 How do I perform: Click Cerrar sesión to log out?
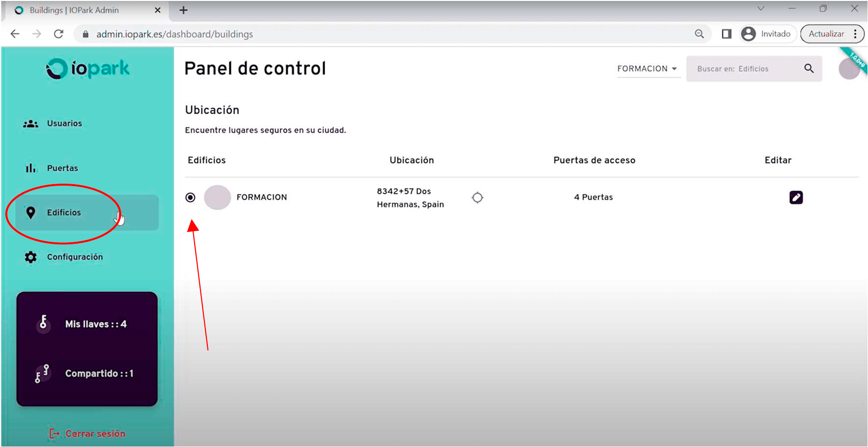coord(95,433)
